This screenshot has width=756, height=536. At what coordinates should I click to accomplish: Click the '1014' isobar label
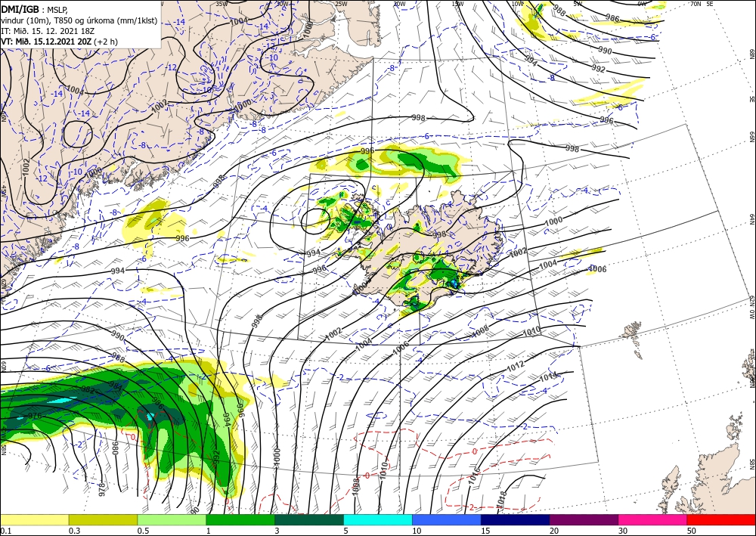pyautogui.click(x=549, y=375)
